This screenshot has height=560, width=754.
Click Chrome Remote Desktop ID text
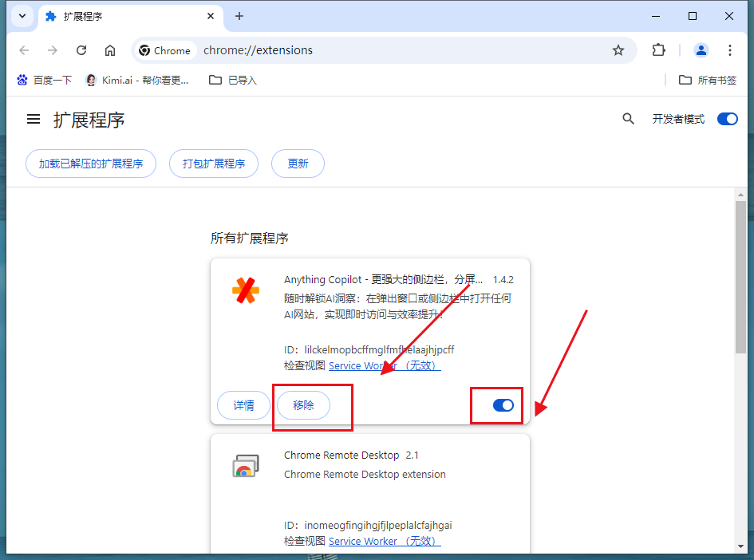(368, 525)
